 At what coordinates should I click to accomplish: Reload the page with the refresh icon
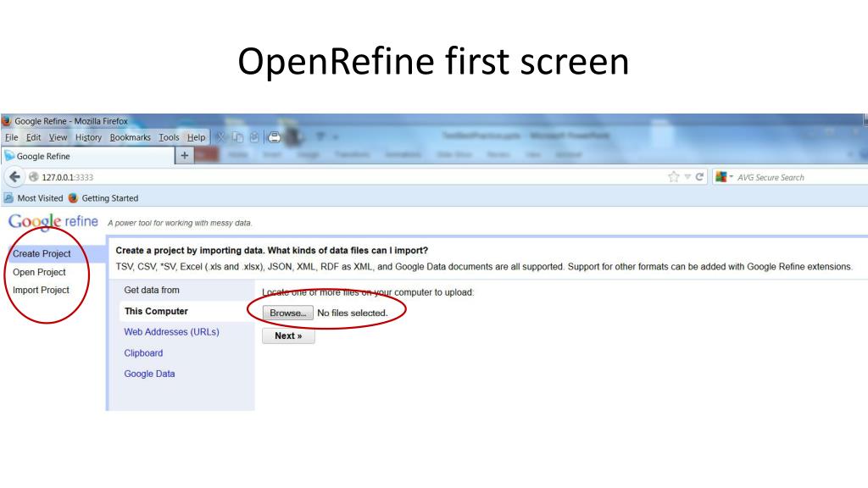tap(699, 177)
